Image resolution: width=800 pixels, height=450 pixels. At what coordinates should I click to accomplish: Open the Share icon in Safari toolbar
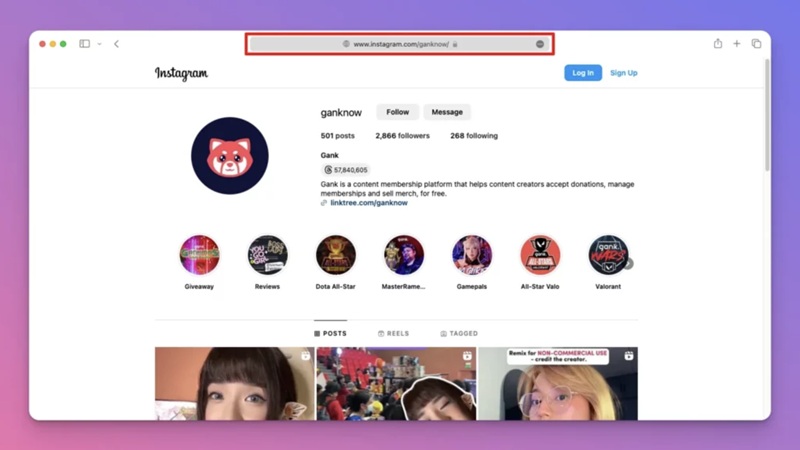(x=718, y=43)
